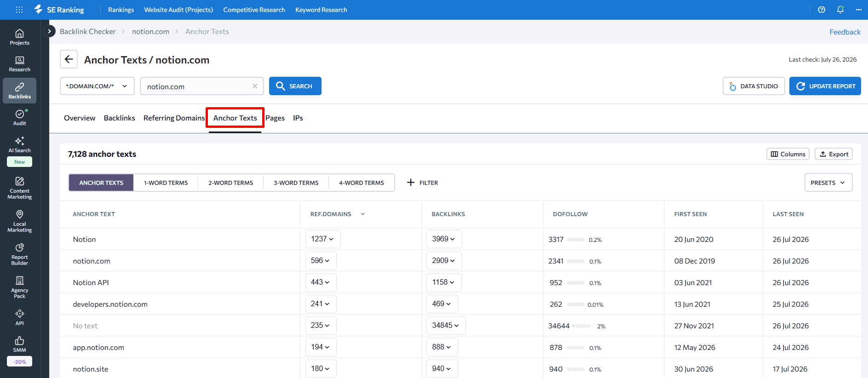This screenshot has width=868, height=378.
Task: Select the Anchor Texts tab
Action: click(x=235, y=118)
